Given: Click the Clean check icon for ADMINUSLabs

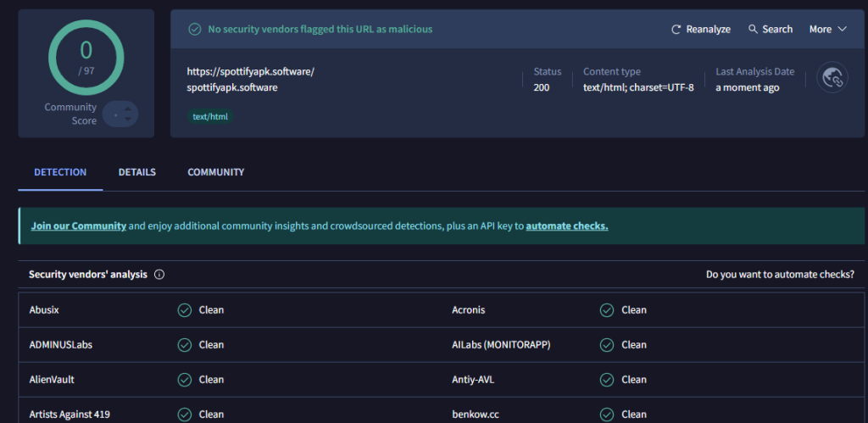Looking at the screenshot, I should click(x=184, y=345).
